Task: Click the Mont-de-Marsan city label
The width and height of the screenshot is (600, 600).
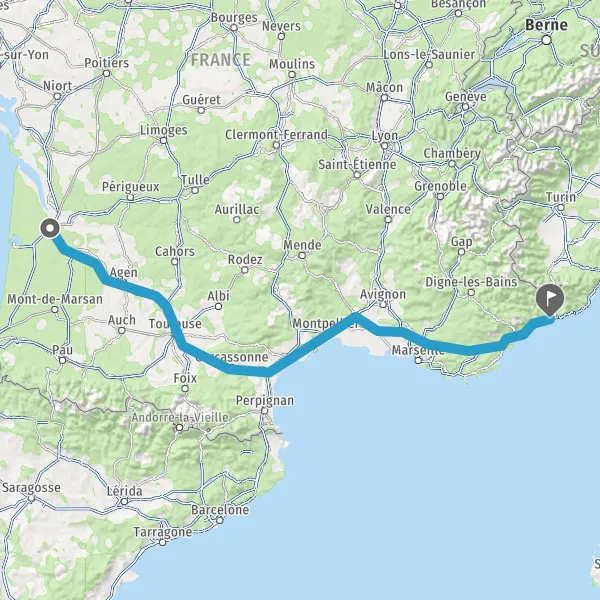Action: pos(55,299)
